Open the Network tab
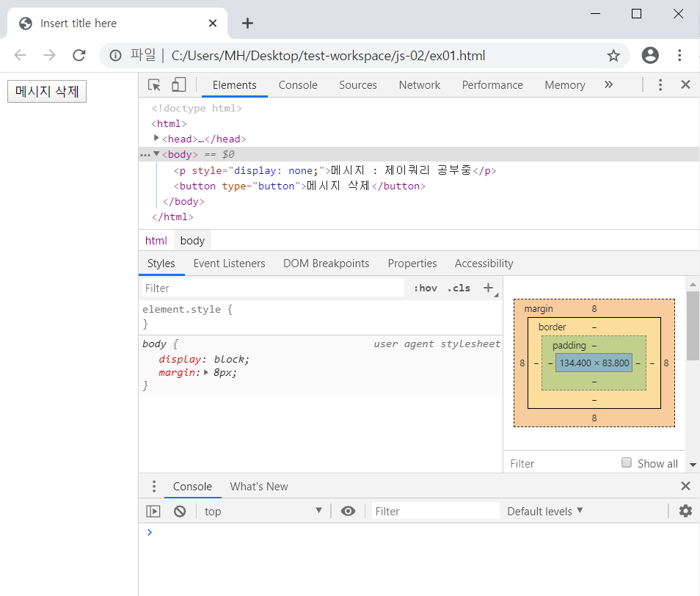This screenshot has height=596, width=700. 419,85
